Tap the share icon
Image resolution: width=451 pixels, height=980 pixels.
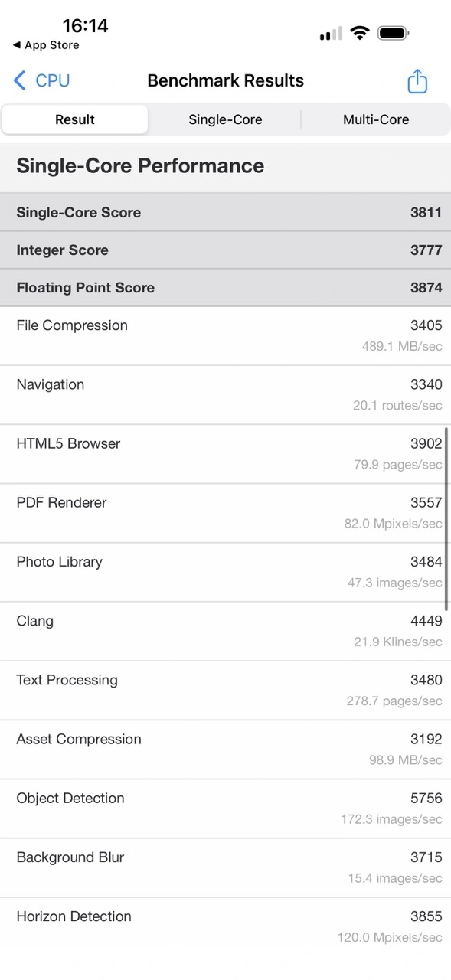click(417, 80)
